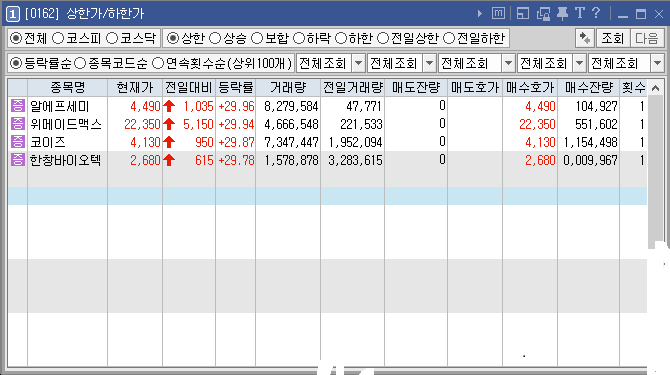This screenshot has width=670, height=375.
Task: Select the 전일상한 radio button
Action: [383, 38]
